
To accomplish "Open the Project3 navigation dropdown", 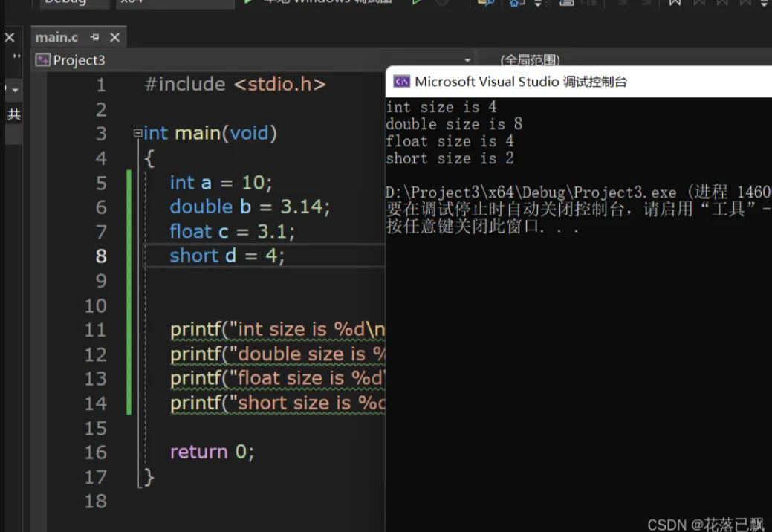I will click(467, 60).
